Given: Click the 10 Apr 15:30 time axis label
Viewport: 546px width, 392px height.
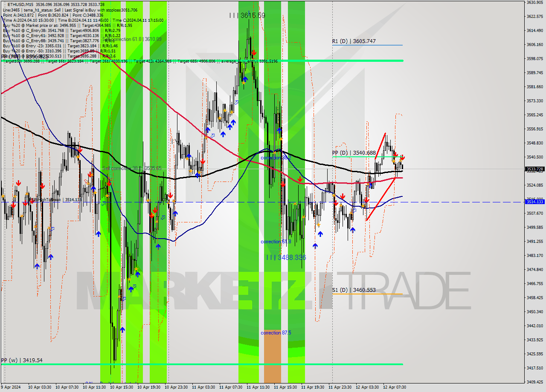Looking at the screenshot, I should [x=122, y=387].
